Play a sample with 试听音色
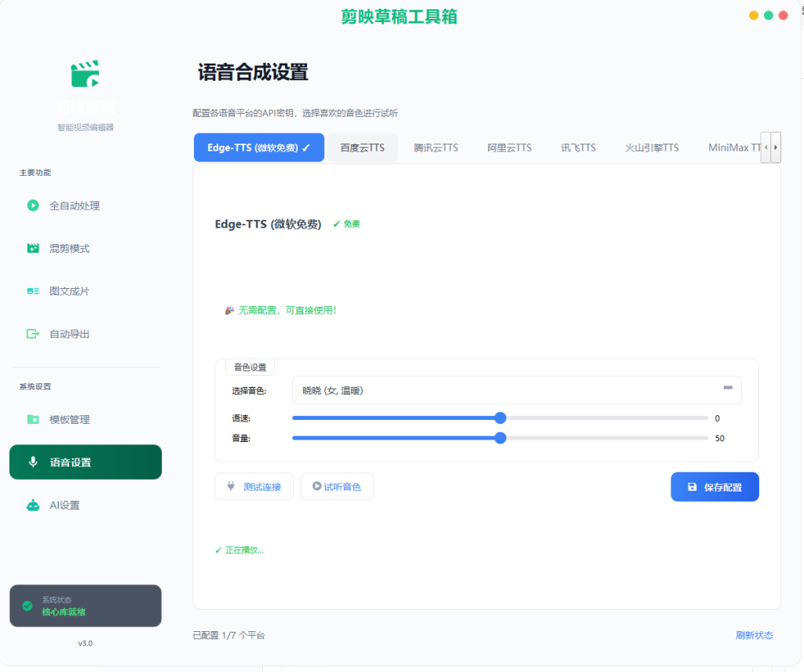The image size is (804, 672). pos(337,487)
